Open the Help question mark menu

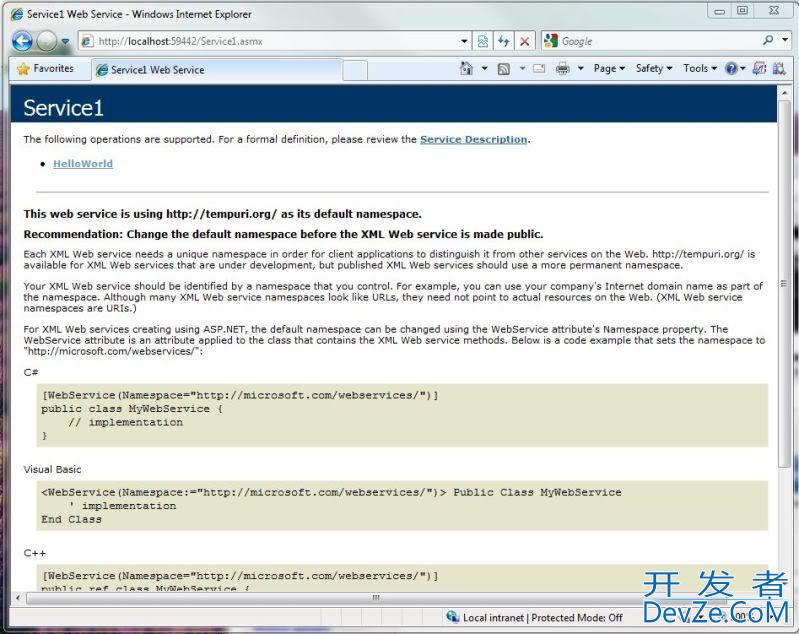(735, 68)
